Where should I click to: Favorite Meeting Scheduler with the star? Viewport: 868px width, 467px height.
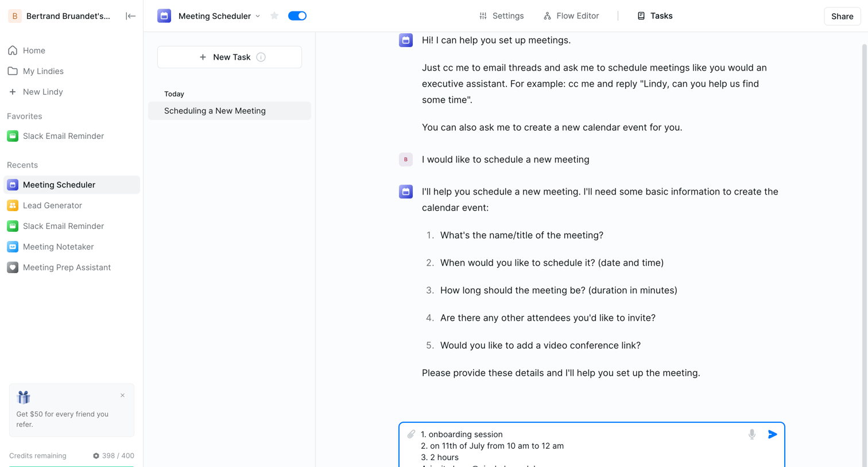[274, 16]
